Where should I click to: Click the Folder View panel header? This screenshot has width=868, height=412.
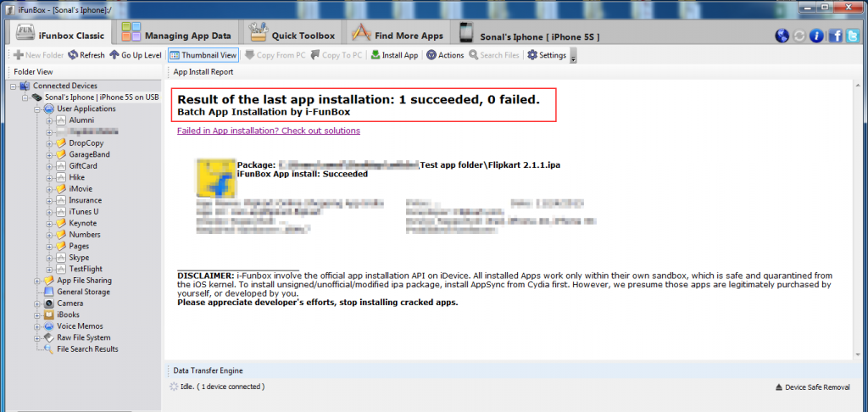(x=33, y=72)
